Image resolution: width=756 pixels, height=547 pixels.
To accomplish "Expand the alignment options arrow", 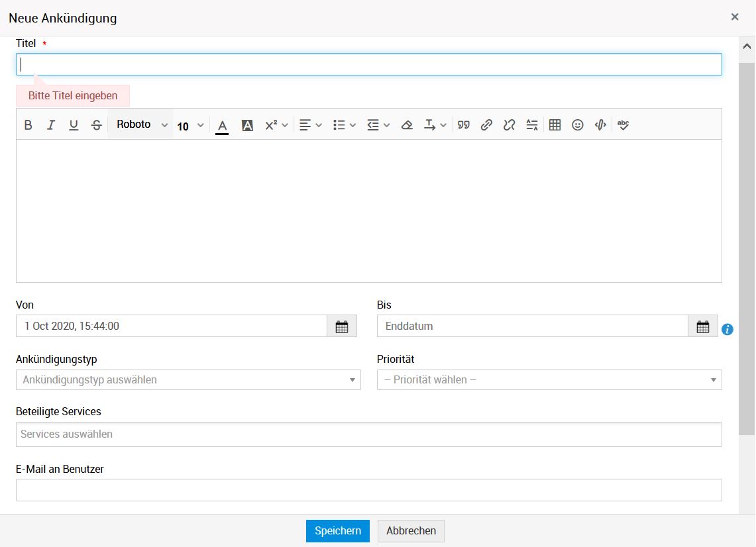I will coord(319,125).
